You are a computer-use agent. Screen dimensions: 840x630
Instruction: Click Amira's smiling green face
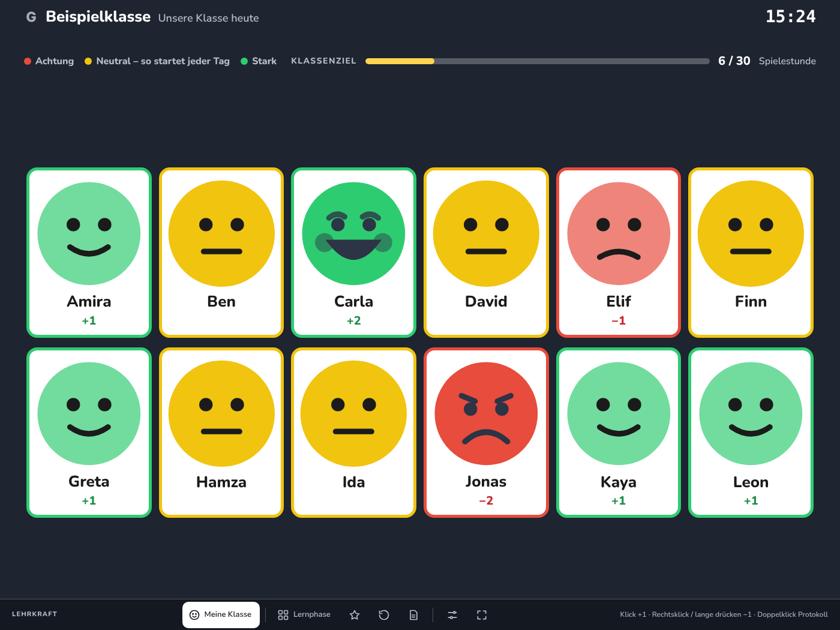89,233
